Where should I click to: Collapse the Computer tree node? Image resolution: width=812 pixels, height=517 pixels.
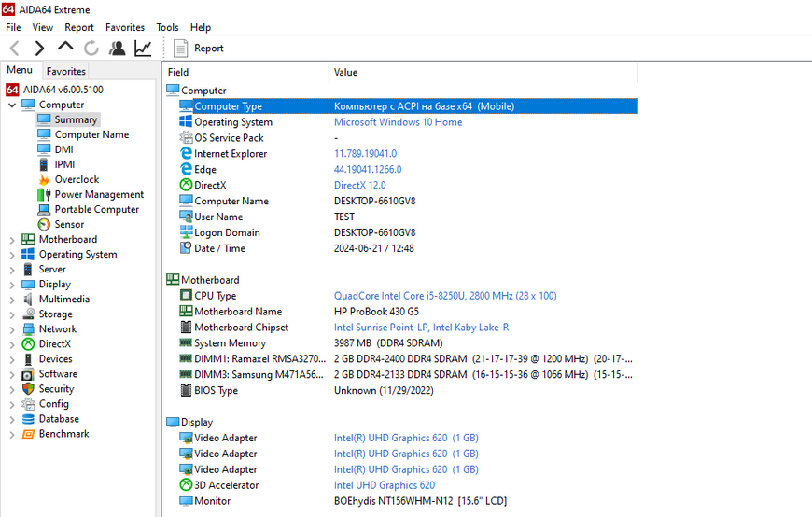pyautogui.click(x=12, y=105)
